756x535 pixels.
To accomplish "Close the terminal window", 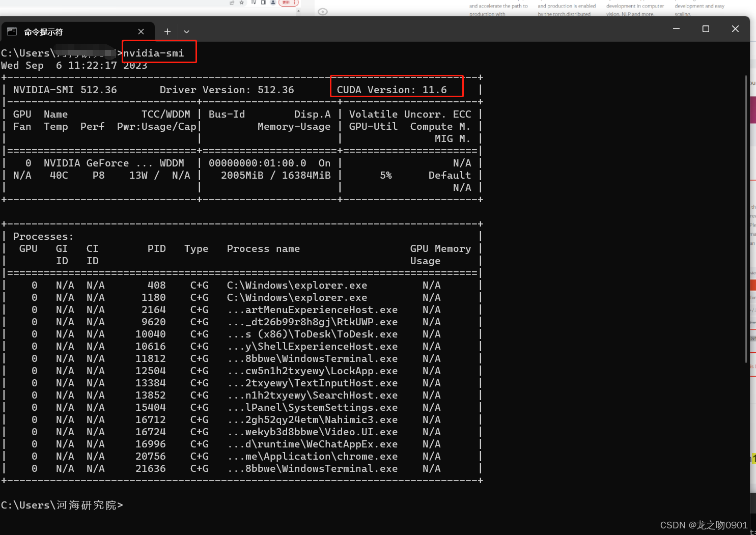I will tap(735, 29).
